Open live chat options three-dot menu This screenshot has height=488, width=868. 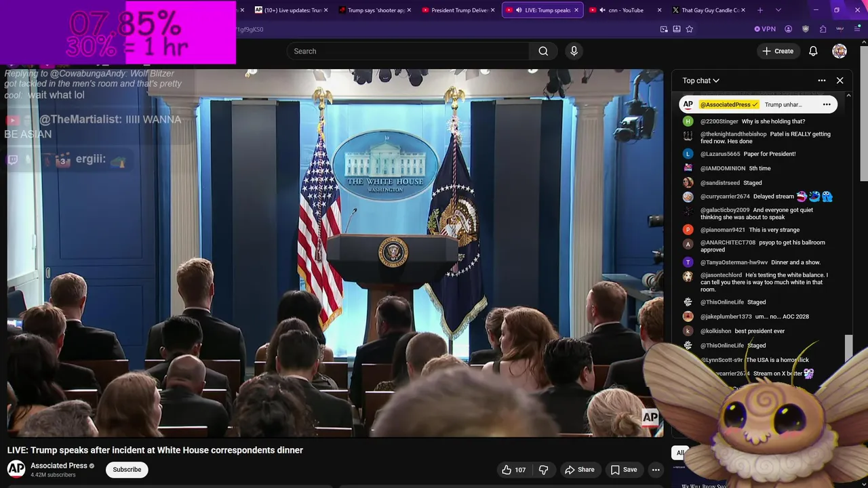pyautogui.click(x=822, y=81)
